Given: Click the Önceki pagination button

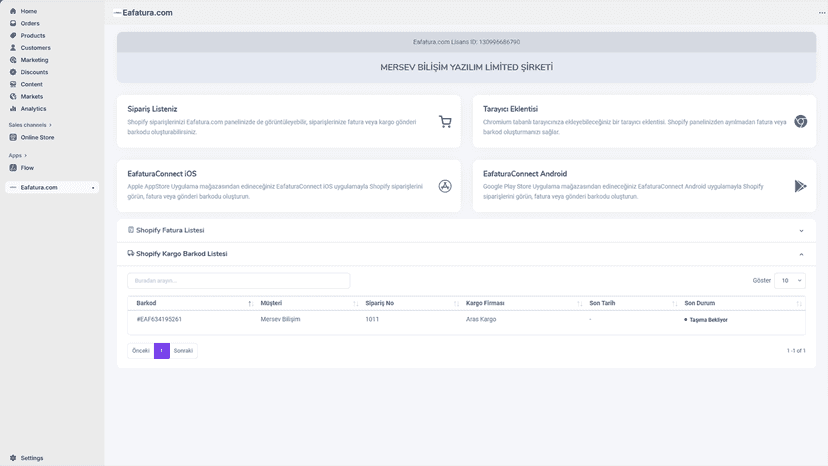Looking at the screenshot, I should click(x=140, y=351).
